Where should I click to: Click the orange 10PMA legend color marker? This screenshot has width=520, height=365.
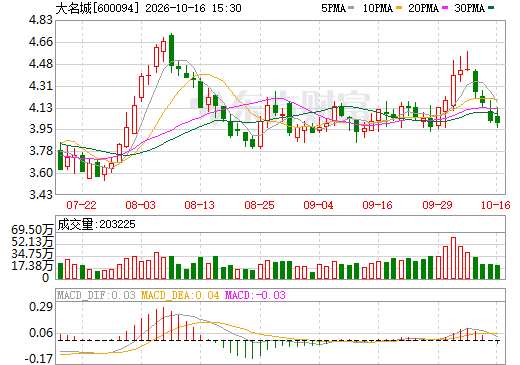[399, 8]
